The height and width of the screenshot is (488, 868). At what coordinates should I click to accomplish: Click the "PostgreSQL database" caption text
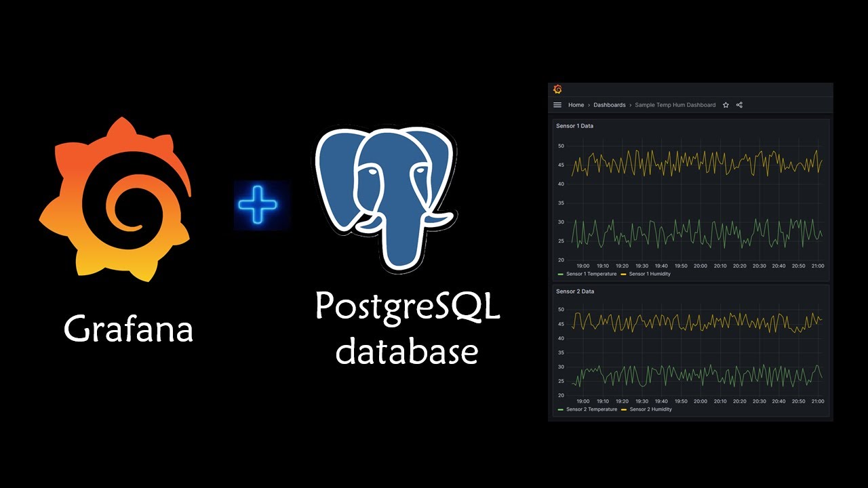pyautogui.click(x=408, y=330)
